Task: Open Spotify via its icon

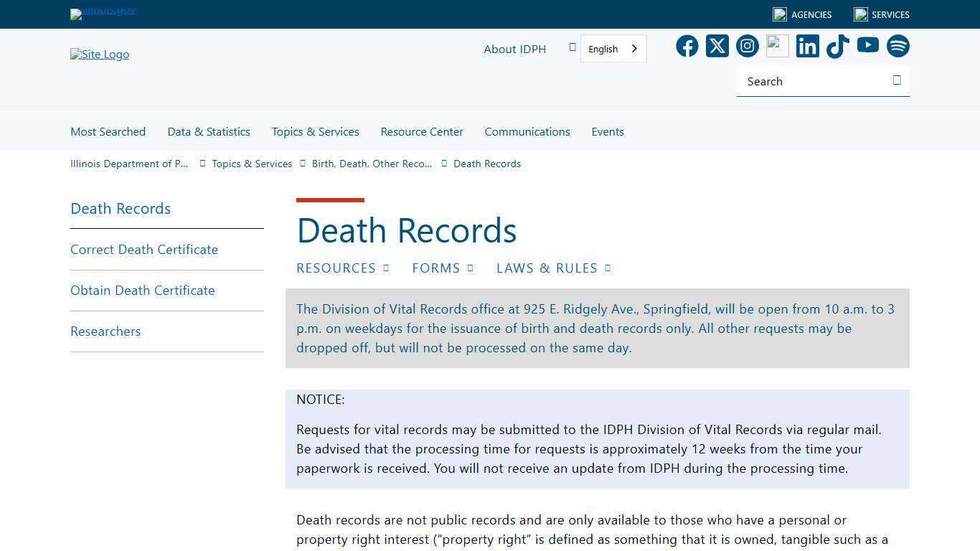Action: tap(897, 46)
